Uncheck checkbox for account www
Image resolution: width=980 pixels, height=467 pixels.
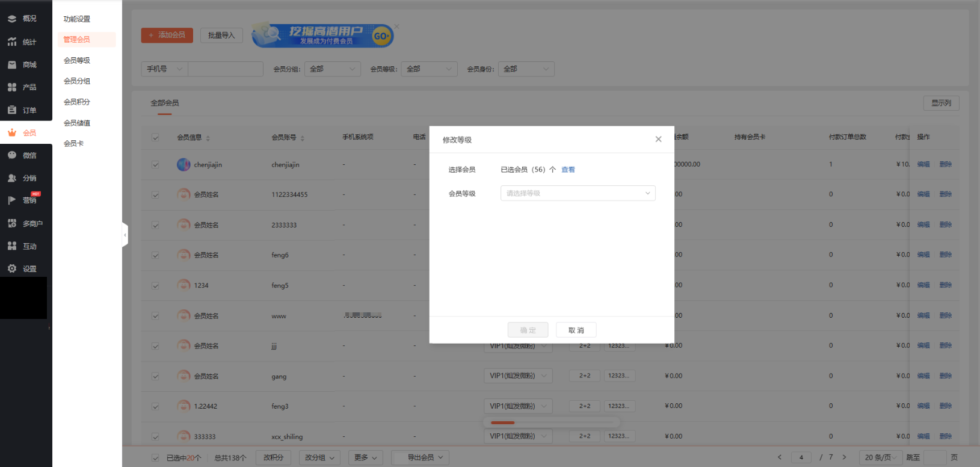(155, 316)
